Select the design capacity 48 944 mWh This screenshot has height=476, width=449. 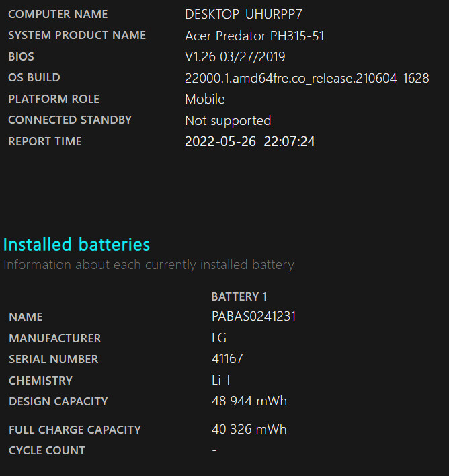249,401
